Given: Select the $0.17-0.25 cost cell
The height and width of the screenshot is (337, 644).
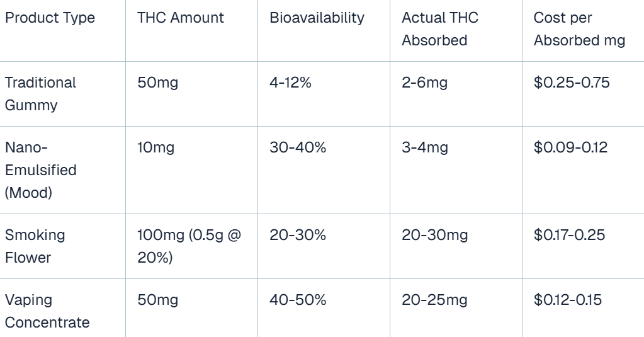Looking at the screenshot, I should (569, 235).
